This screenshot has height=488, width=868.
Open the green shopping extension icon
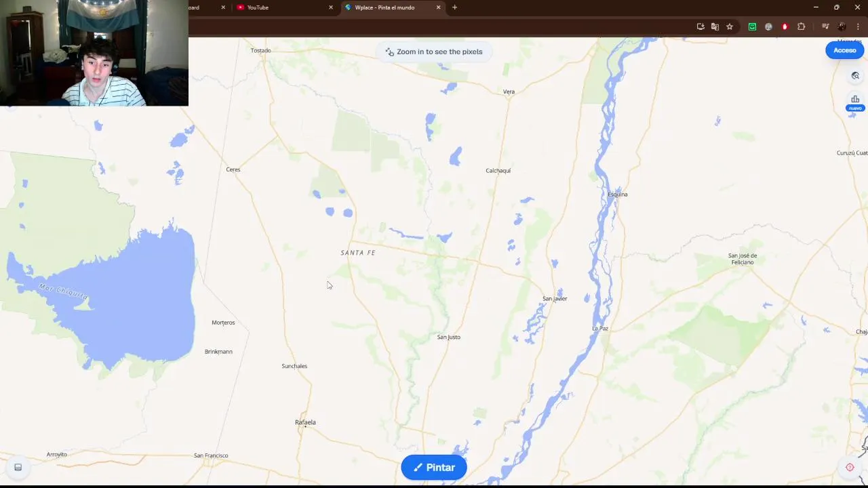coord(752,26)
